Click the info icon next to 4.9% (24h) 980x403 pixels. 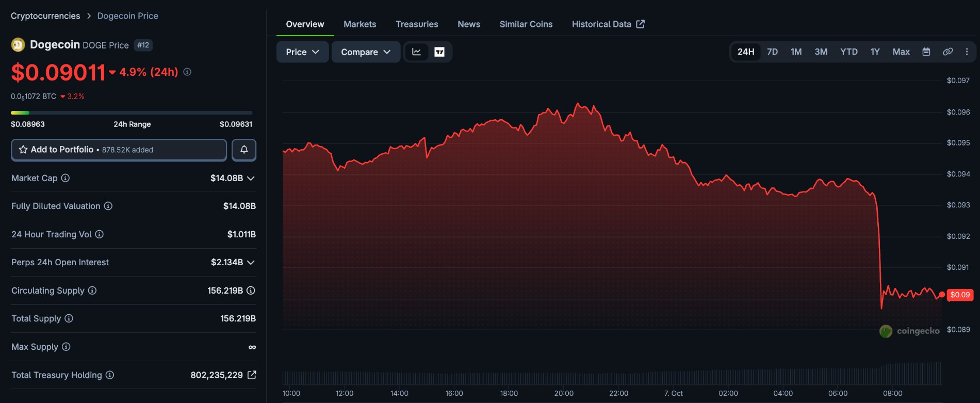[187, 72]
